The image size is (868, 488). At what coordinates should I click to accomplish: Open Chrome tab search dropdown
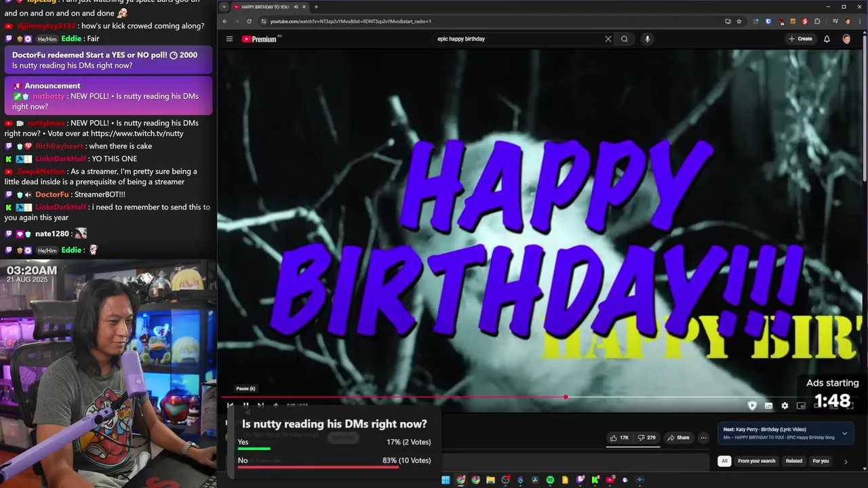(x=224, y=7)
